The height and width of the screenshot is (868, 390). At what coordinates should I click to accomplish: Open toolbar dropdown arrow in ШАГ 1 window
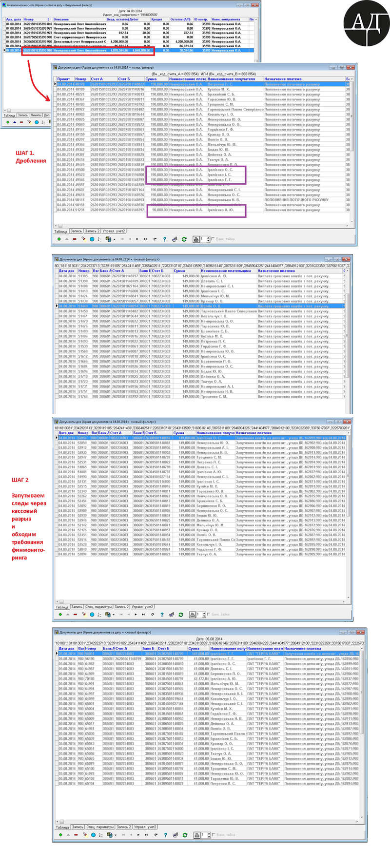(114, 239)
